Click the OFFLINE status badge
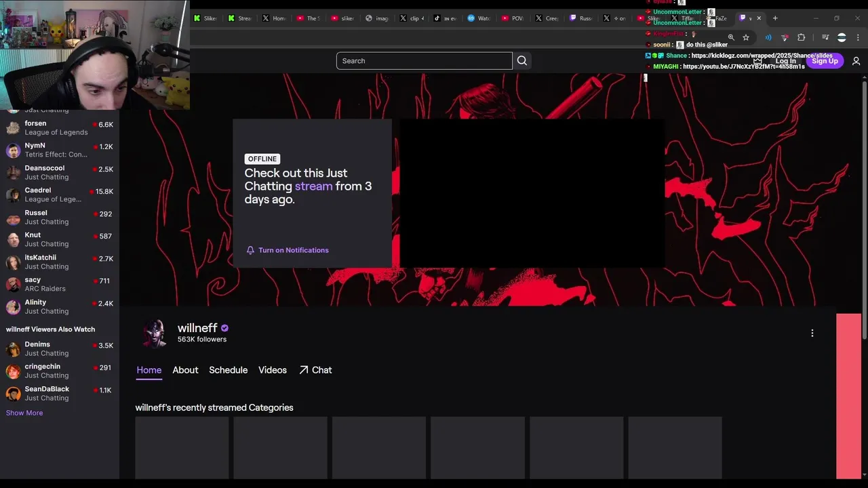The image size is (868, 488). (262, 159)
